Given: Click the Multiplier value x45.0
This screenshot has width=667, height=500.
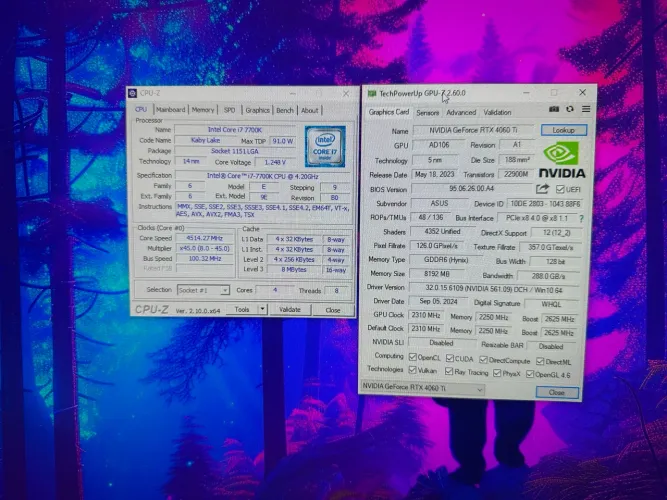Looking at the screenshot, I should point(205,249).
